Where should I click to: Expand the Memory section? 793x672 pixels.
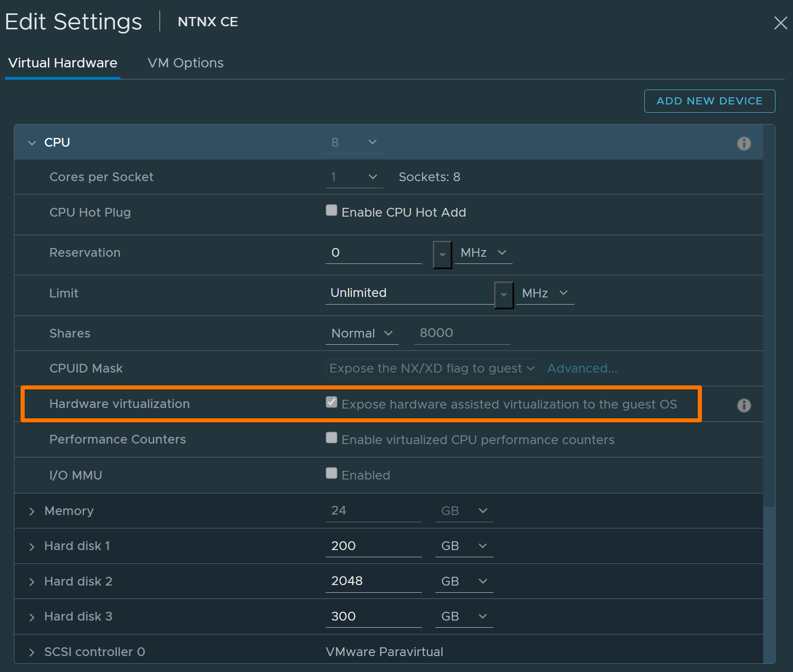(x=31, y=510)
